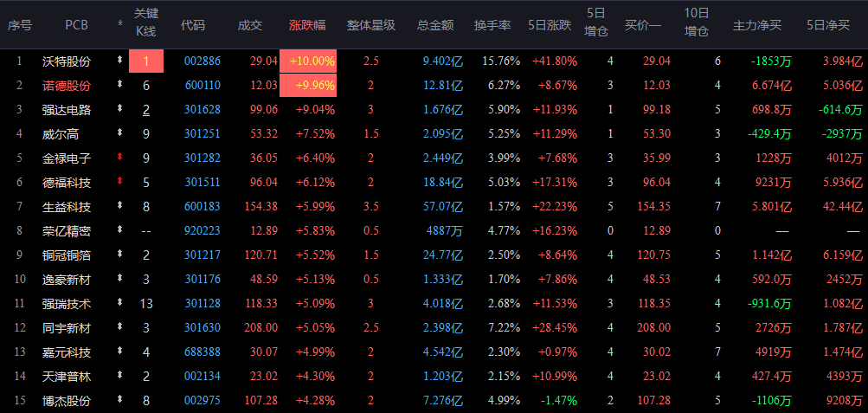The width and height of the screenshot is (868, 413).
Task: Click 5-day net buy 42.44亿
Action: tap(843, 207)
